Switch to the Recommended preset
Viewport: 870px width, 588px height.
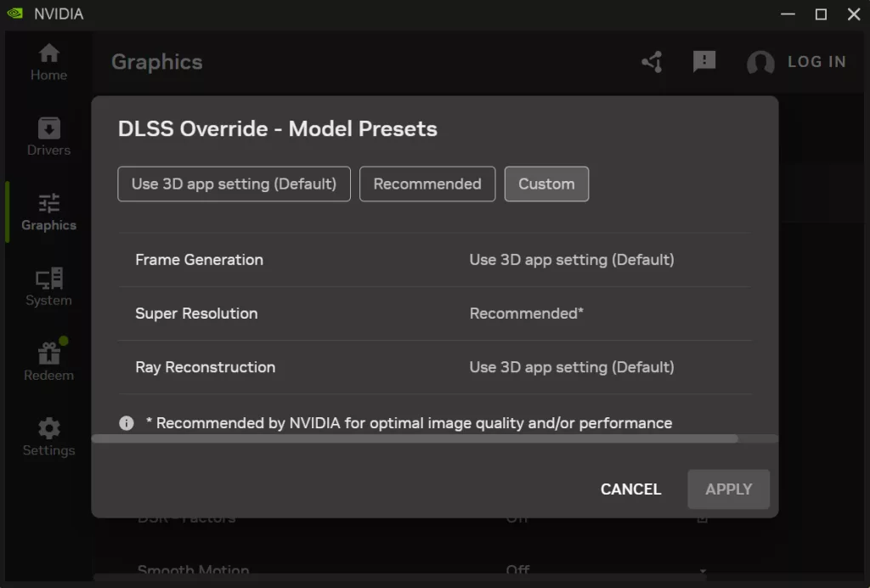[427, 184]
